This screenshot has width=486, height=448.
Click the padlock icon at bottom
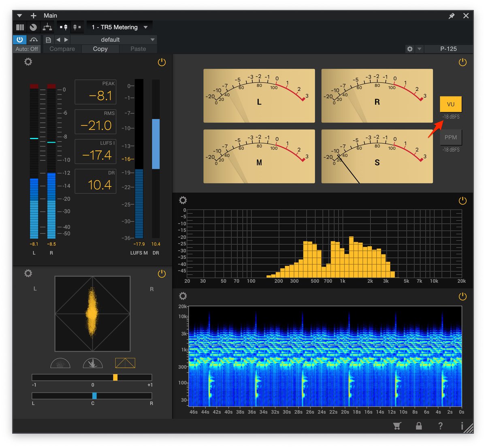click(x=419, y=426)
